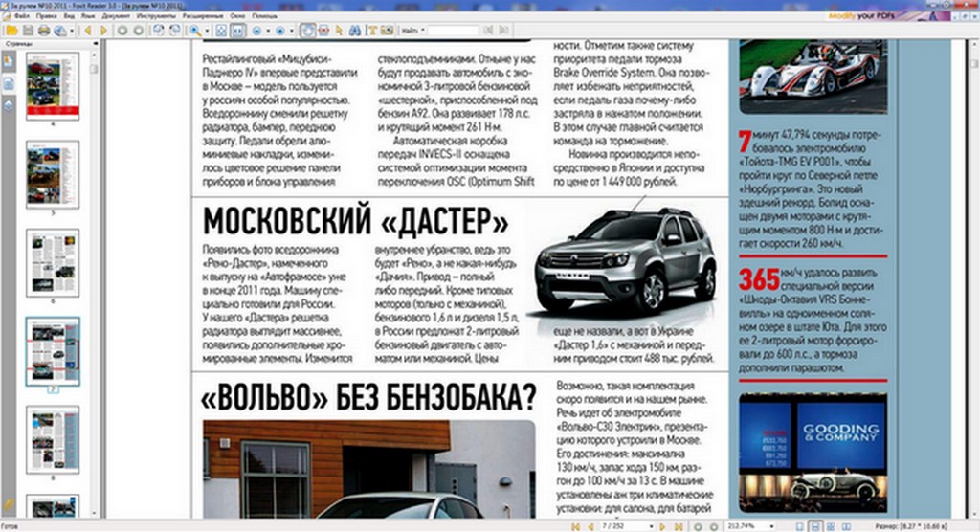Go to next page in status bar
The height and width of the screenshot is (532, 980).
pyautogui.click(x=662, y=526)
